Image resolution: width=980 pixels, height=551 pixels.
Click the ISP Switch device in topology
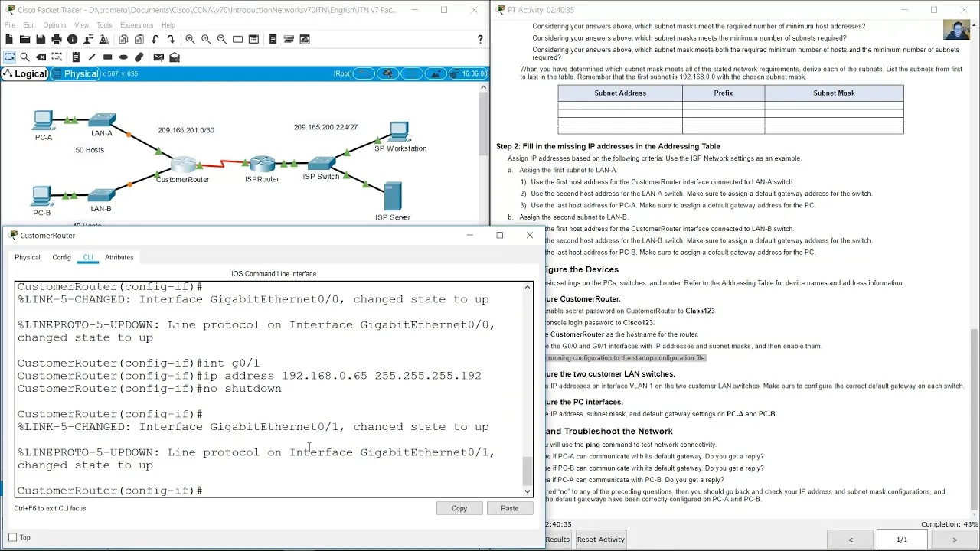click(x=321, y=164)
